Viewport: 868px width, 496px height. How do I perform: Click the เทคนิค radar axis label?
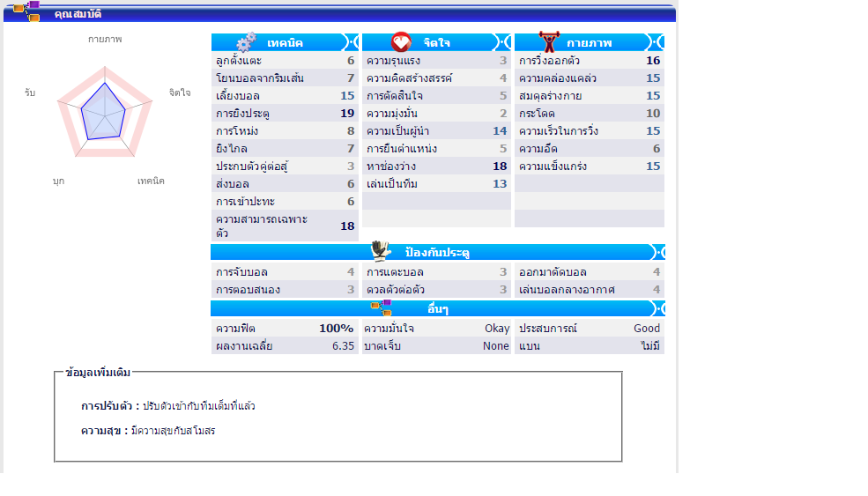coord(151,181)
